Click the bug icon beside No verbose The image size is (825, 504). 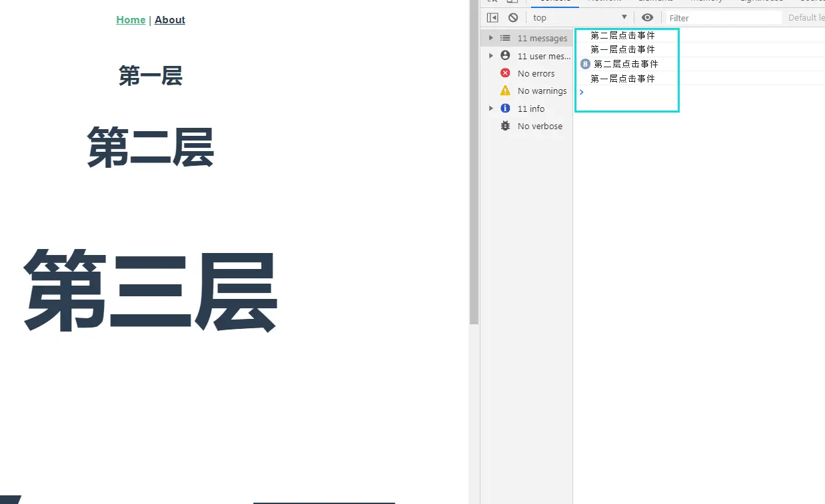pyautogui.click(x=505, y=126)
